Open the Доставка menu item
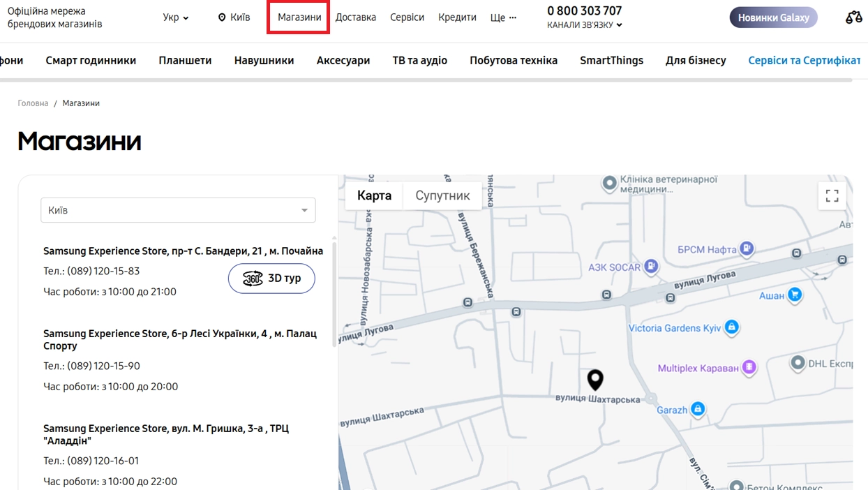Image resolution: width=868 pixels, height=490 pixels. pyautogui.click(x=355, y=17)
